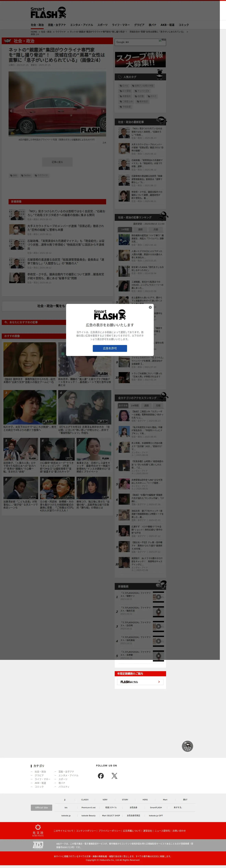Open the Smart FLASH header logo
Image resolution: width=226 pixels, height=868 pixels.
point(48,13)
